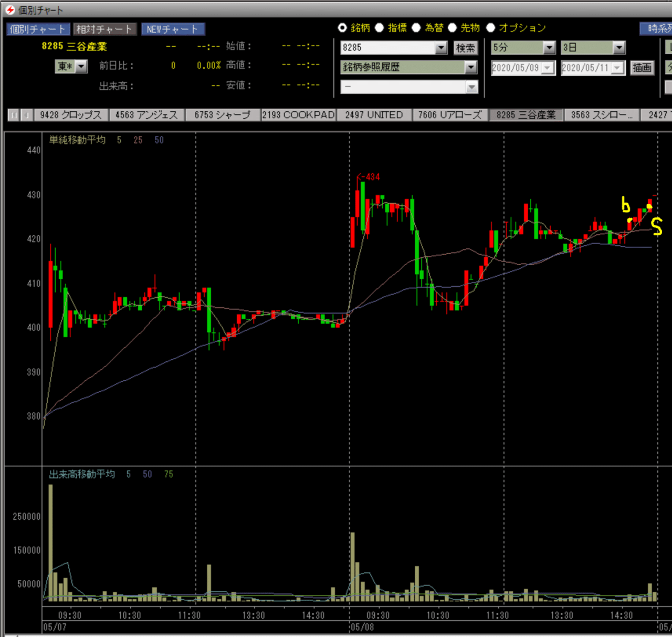Click the 安値 low price label
Viewport: 672px width, 637px height.
coord(239,85)
